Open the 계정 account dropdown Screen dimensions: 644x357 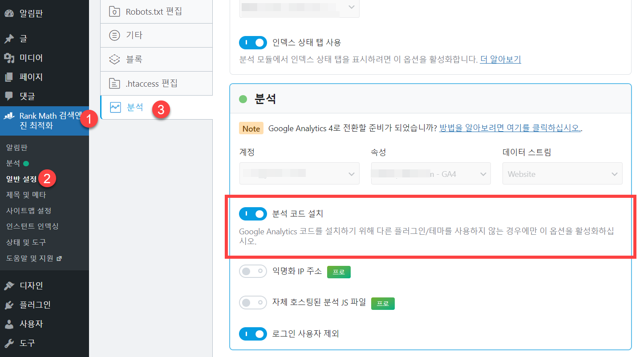tap(299, 173)
